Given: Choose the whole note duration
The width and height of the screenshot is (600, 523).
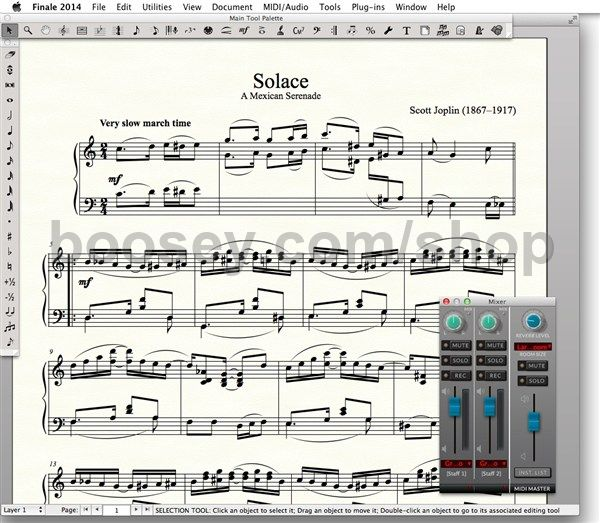Looking at the screenshot, I should click(10, 100).
